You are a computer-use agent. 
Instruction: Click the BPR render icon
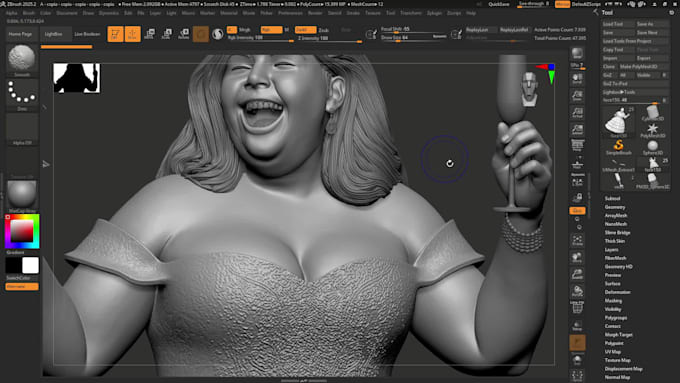pos(577,54)
